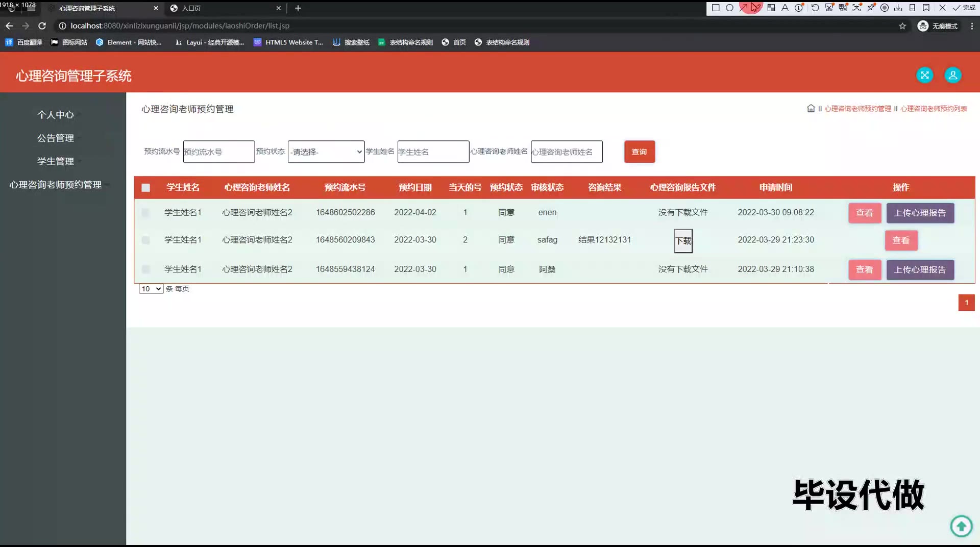Click the fullscreen icon in the red header

[x=924, y=75]
